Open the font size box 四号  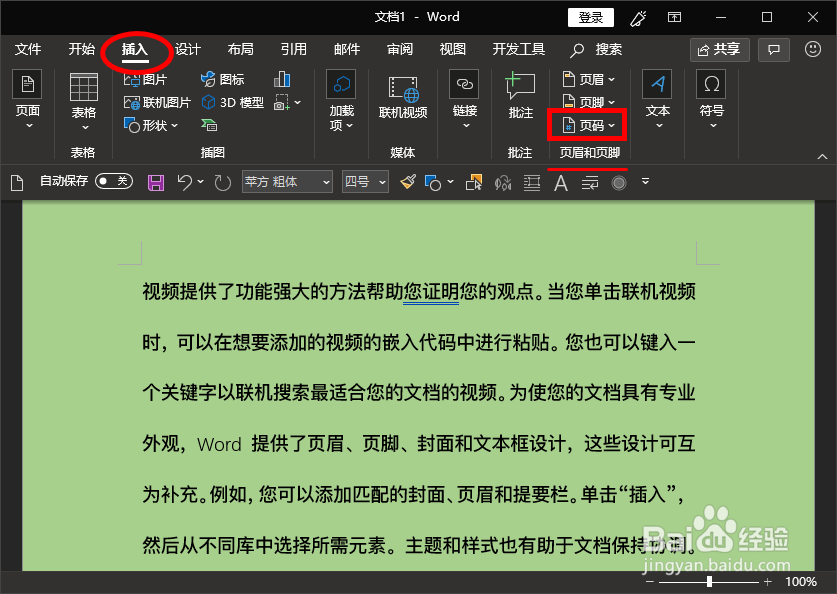pos(365,182)
